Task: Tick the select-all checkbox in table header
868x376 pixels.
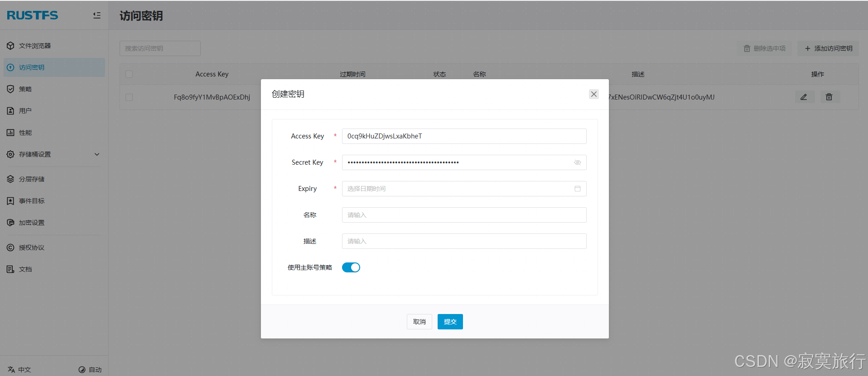Action: 129,74
